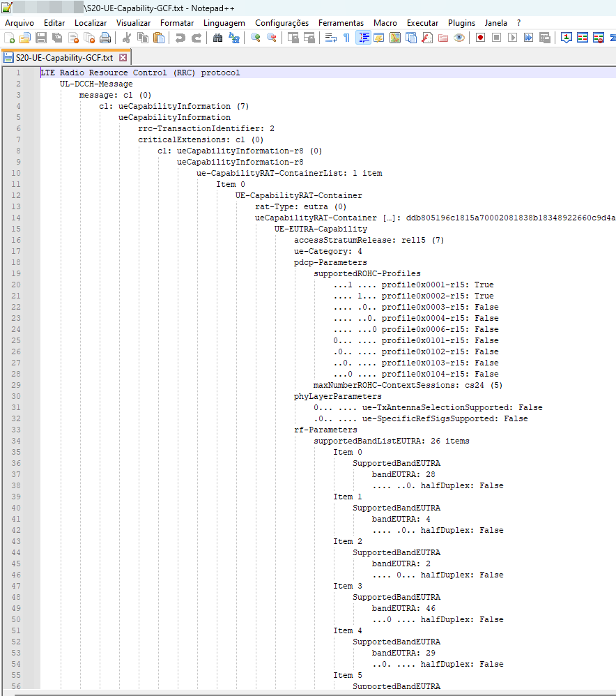Save the document with the floppy icon
Image resolution: width=616 pixels, height=696 pixels.
click(x=41, y=38)
